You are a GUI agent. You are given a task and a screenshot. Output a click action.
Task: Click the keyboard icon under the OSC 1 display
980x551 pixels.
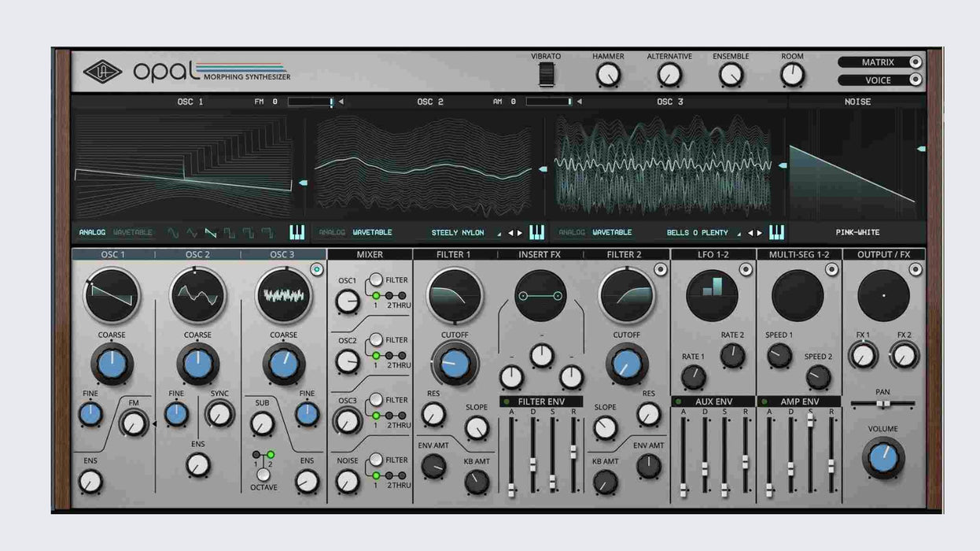click(297, 232)
